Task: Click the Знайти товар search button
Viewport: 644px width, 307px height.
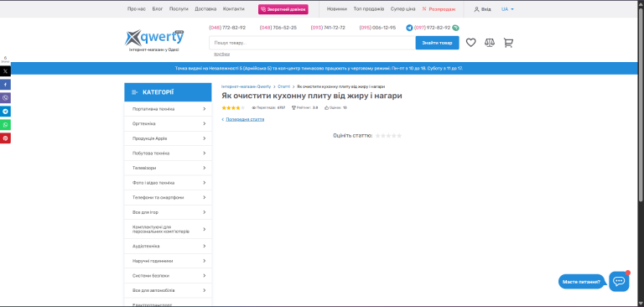Action: tap(437, 43)
